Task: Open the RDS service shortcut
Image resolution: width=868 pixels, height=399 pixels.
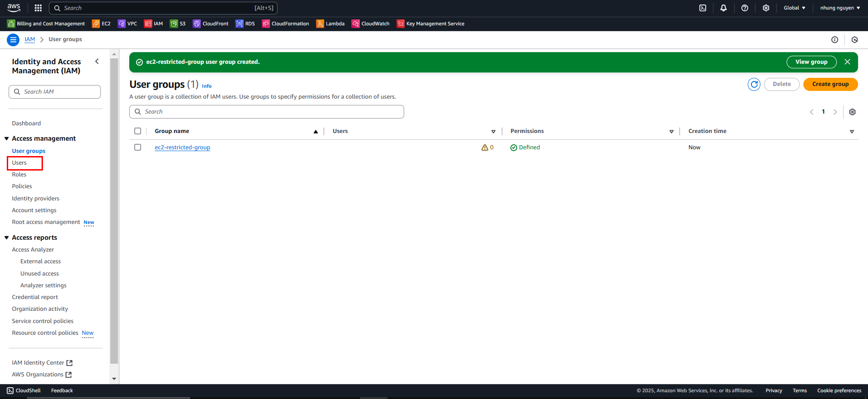Action: (245, 24)
